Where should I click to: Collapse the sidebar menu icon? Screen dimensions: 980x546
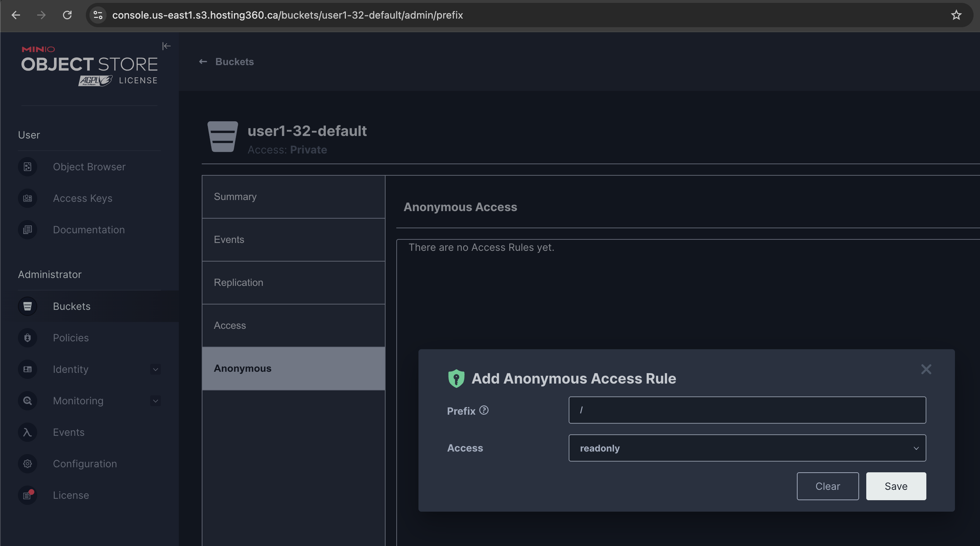pyautogui.click(x=166, y=46)
